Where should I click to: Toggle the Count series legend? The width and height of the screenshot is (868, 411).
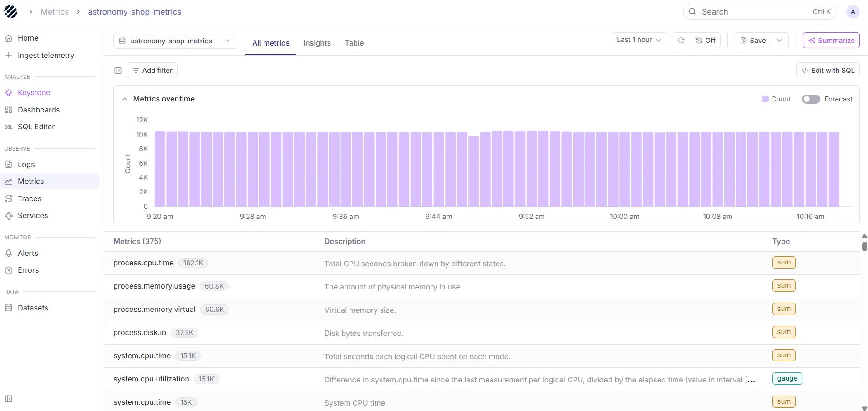coord(776,99)
